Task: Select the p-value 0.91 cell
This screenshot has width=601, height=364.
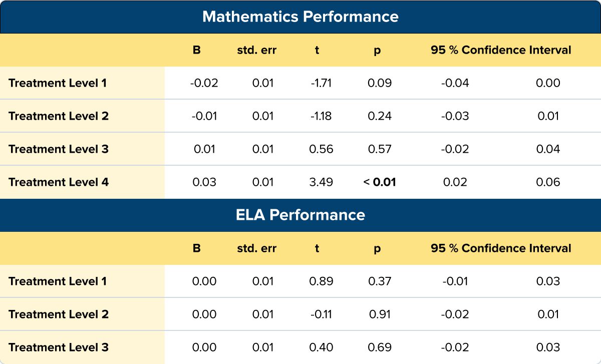Action: coord(380,314)
